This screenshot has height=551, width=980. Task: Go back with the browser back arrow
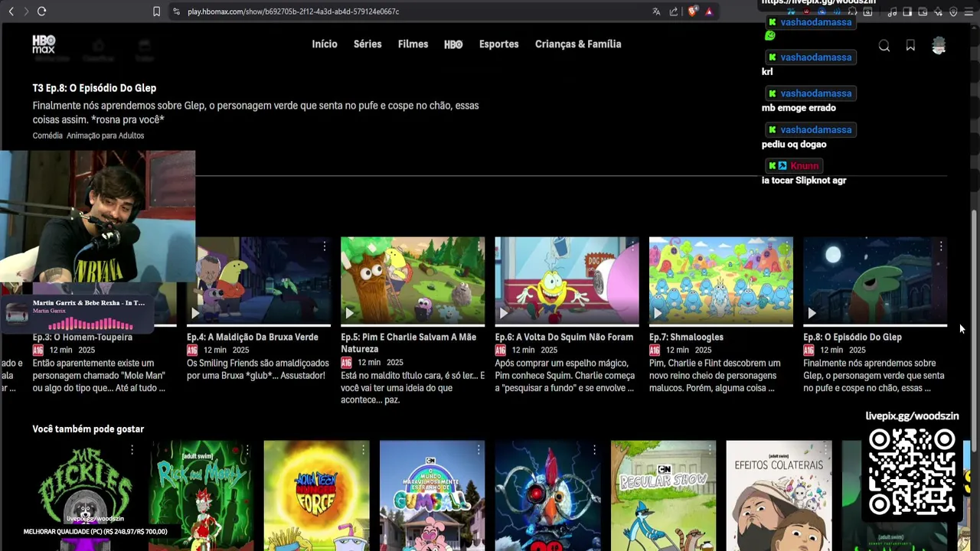coord(11,11)
